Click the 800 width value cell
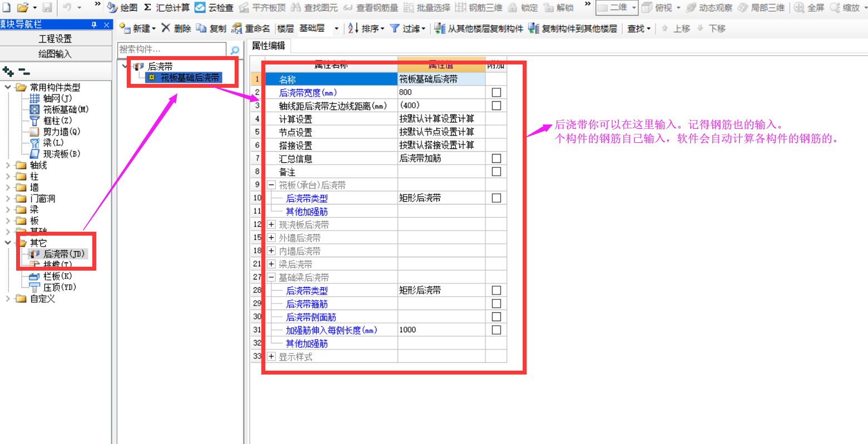This screenshot has width=868, height=444. pos(442,92)
